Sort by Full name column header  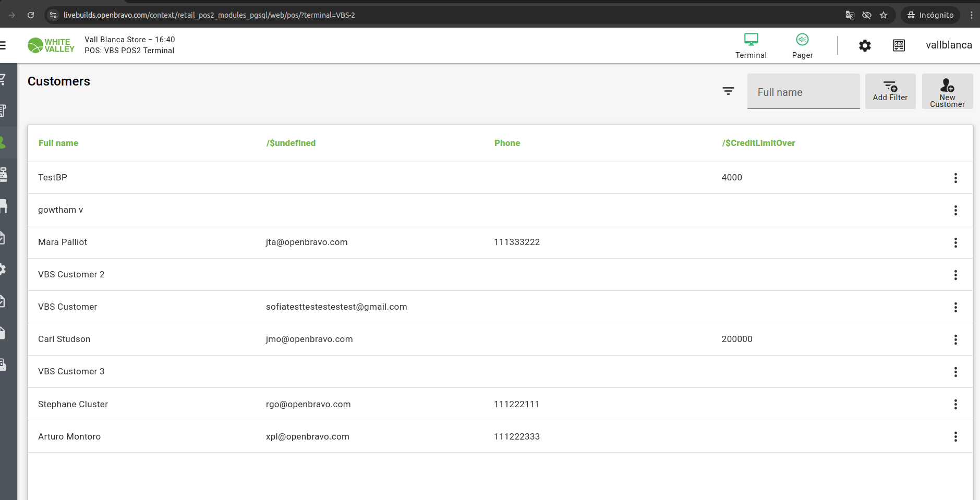58,143
